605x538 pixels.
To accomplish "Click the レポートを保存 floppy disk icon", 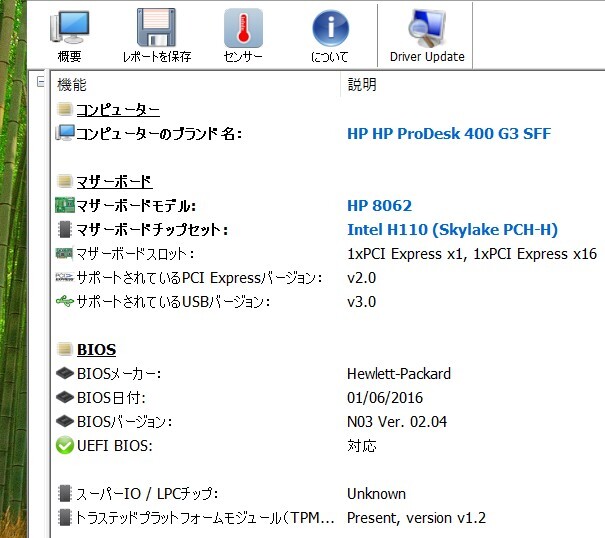I will click(x=156, y=27).
